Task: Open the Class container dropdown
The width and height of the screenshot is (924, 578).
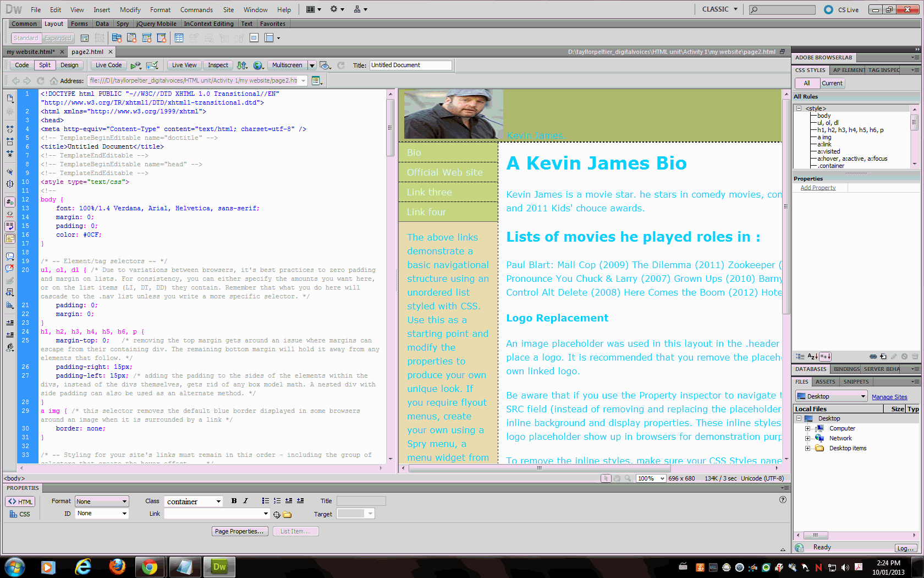Action: pyautogui.click(x=194, y=501)
